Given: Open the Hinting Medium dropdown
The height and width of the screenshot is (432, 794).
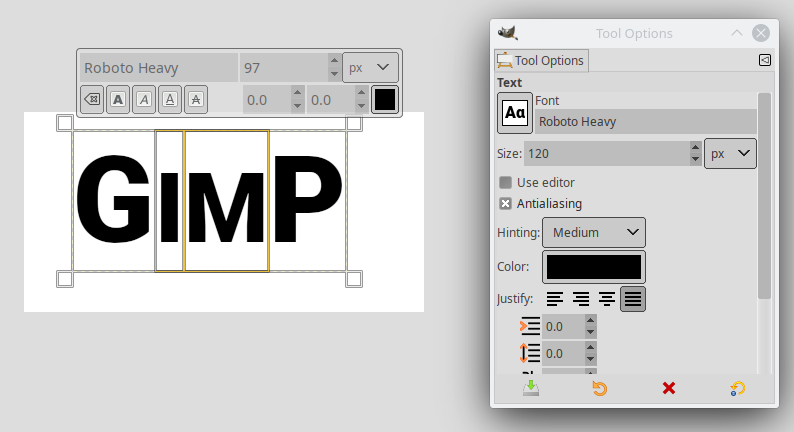Looking at the screenshot, I should tap(593, 232).
